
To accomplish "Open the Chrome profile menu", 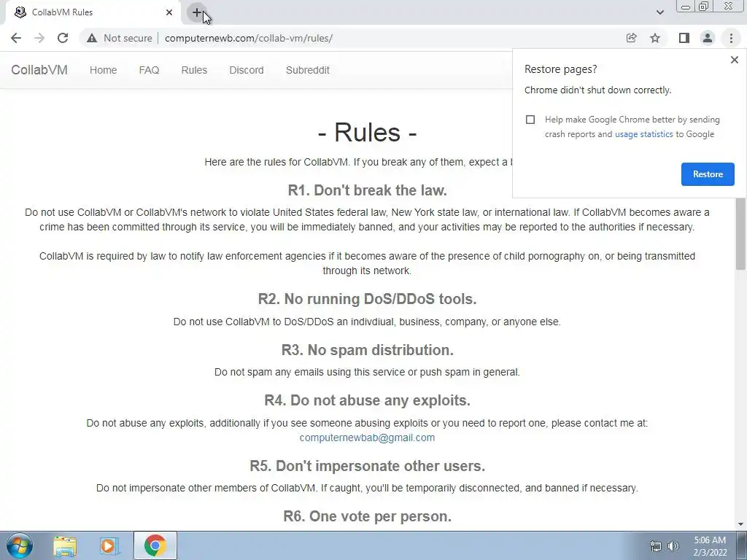I will pos(708,38).
